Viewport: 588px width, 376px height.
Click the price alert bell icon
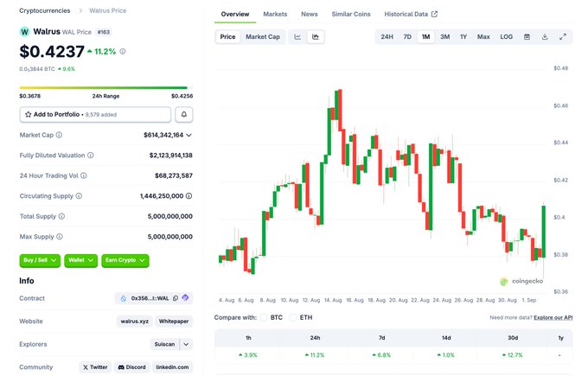pyautogui.click(x=183, y=114)
